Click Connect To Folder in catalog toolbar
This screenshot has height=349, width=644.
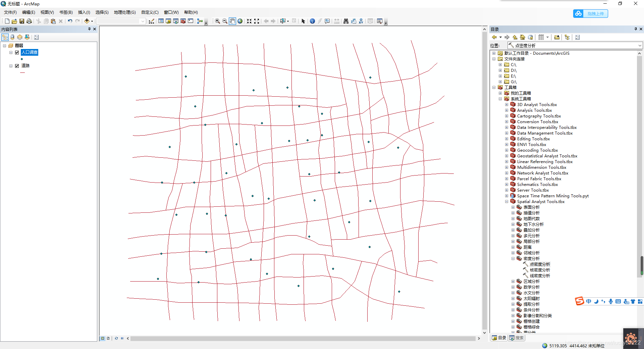[x=557, y=37]
